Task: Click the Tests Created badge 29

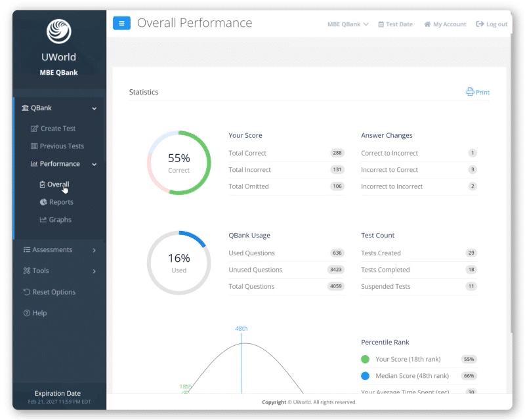Action: coord(471,253)
